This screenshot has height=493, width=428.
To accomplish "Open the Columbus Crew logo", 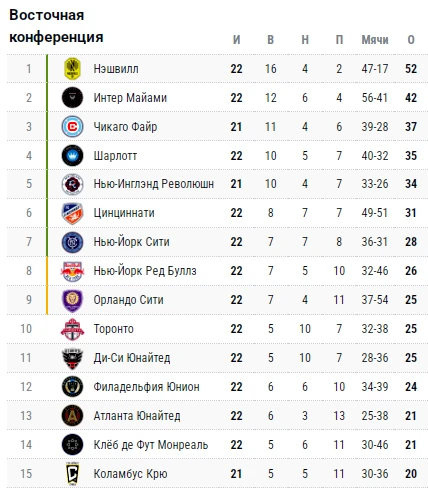I will pos(72,473).
